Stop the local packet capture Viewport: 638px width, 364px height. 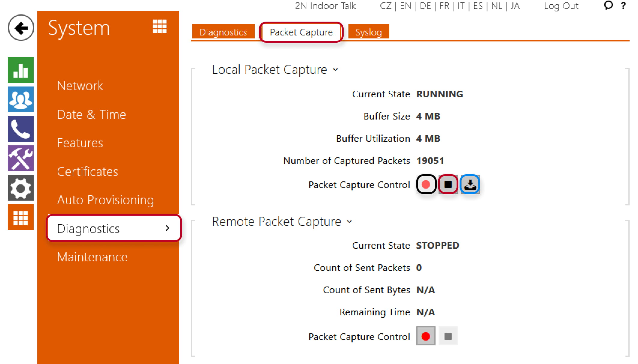point(448,184)
